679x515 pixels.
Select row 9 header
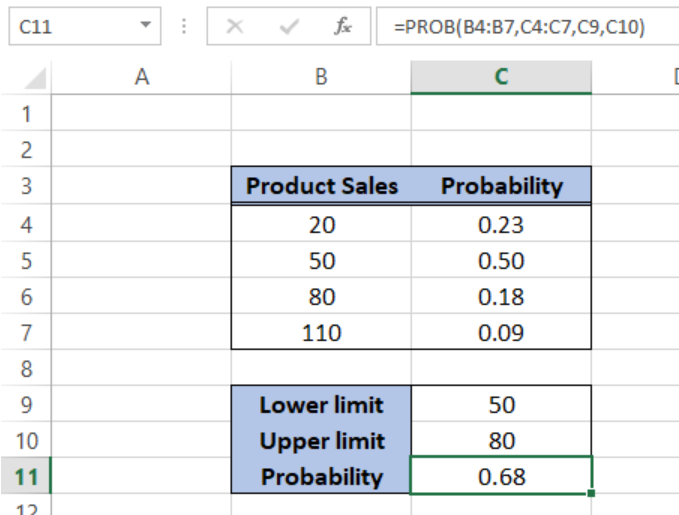(x=26, y=405)
